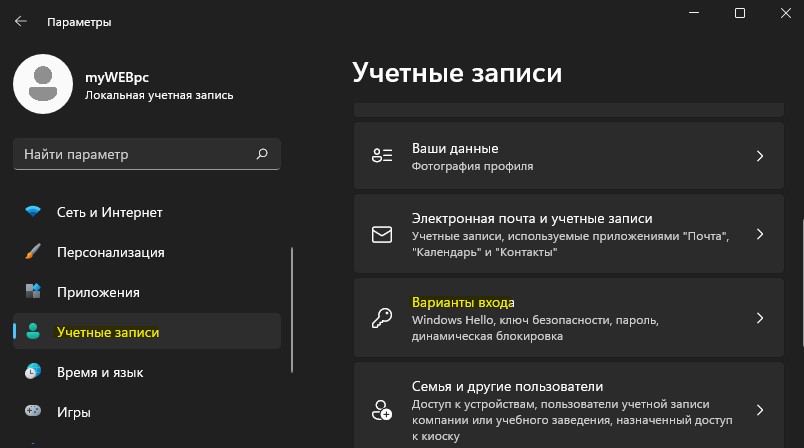This screenshot has height=448, width=804.
Task: Click the myWEBpc account name
Action: pyautogui.click(x=117, y=77)
